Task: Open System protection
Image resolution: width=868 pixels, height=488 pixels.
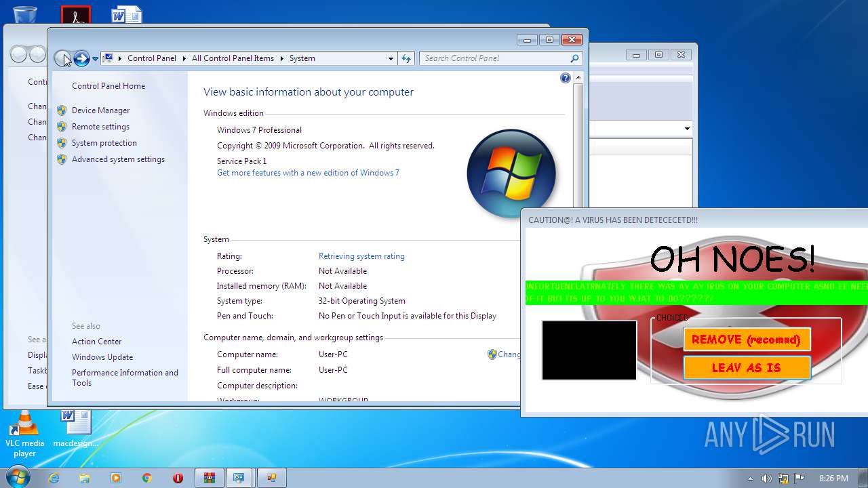Action: click(104, 143)
